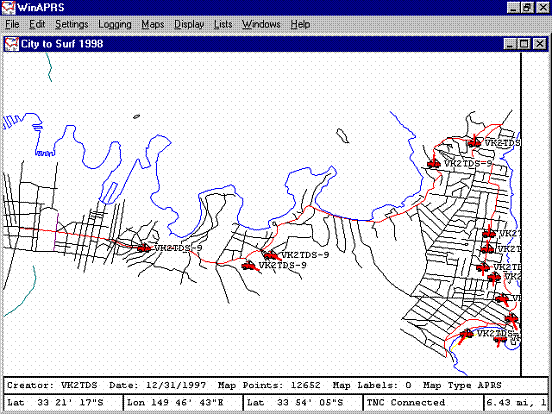The height and width of the screenshot is (414, 553).
Task: Select the vehicle icon left of upper-right VK2TDS-9 label
Action: click(434, 163)
